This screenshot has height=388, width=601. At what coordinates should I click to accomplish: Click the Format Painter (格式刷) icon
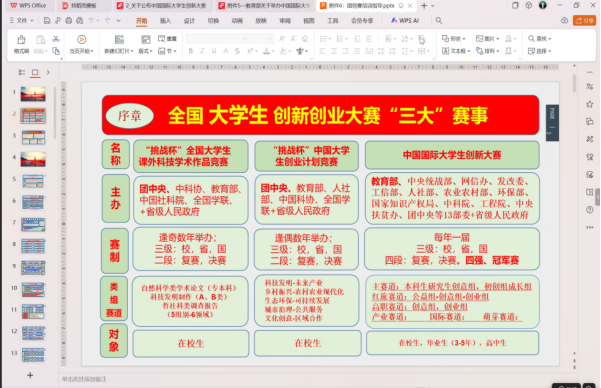pyautogui.click(x=21, y=40)
